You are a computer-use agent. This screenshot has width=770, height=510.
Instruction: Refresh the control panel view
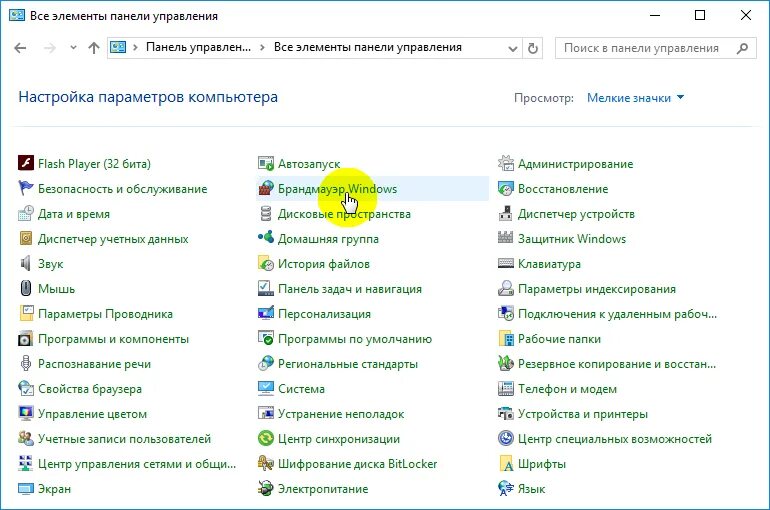click(533, 49)
